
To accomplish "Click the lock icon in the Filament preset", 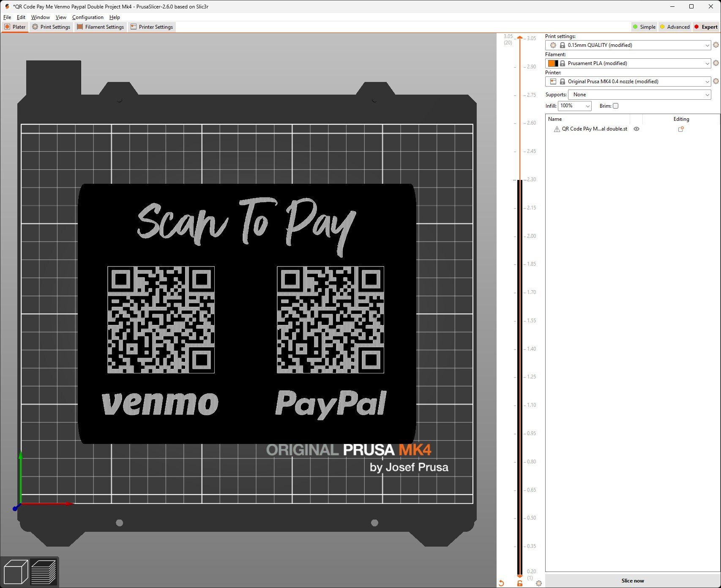I will tap(563, 63).
